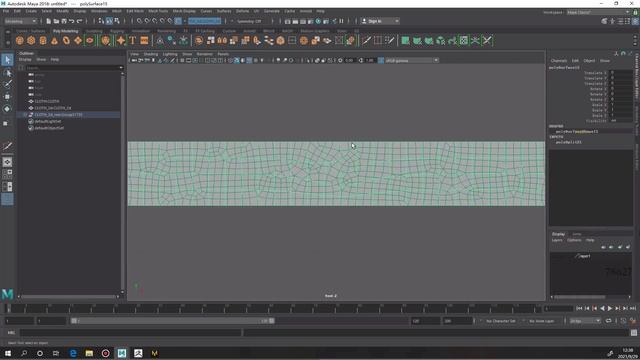Screen dimensions: 640x360
Task: Click the Open Scene folder icon
Action: (56, 21)
